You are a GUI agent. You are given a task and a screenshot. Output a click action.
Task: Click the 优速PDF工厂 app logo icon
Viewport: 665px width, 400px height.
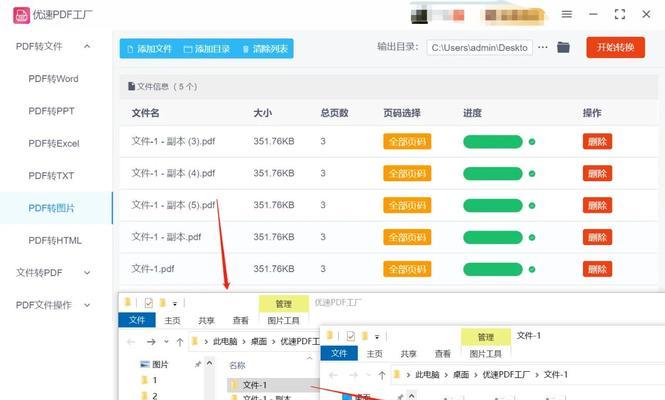21,15
